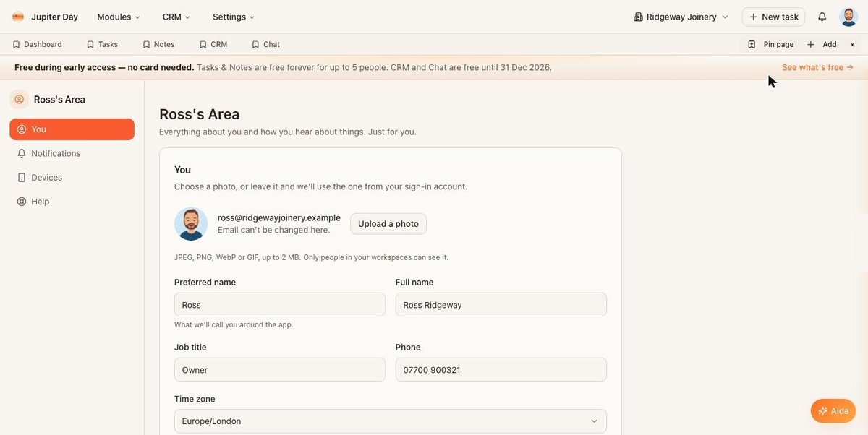
Task: Click the bell icon beside Notifications in sidebar
Action: (x=22, y=153)
